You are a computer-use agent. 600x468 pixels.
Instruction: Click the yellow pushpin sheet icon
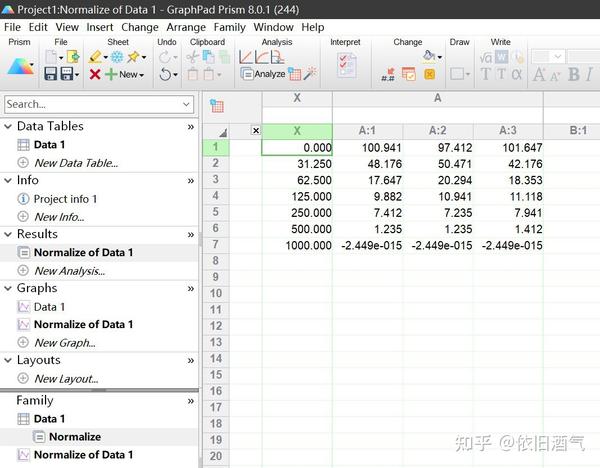(134, 57)
